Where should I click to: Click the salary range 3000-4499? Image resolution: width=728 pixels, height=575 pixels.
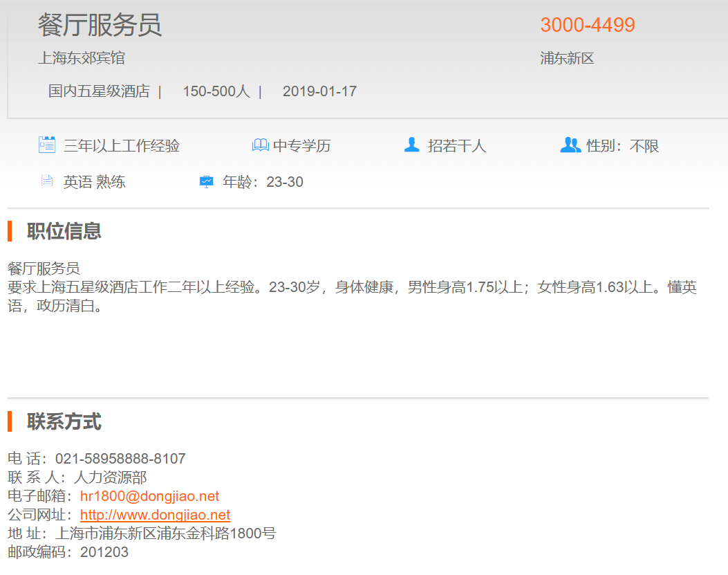click(x=587, y=25)
